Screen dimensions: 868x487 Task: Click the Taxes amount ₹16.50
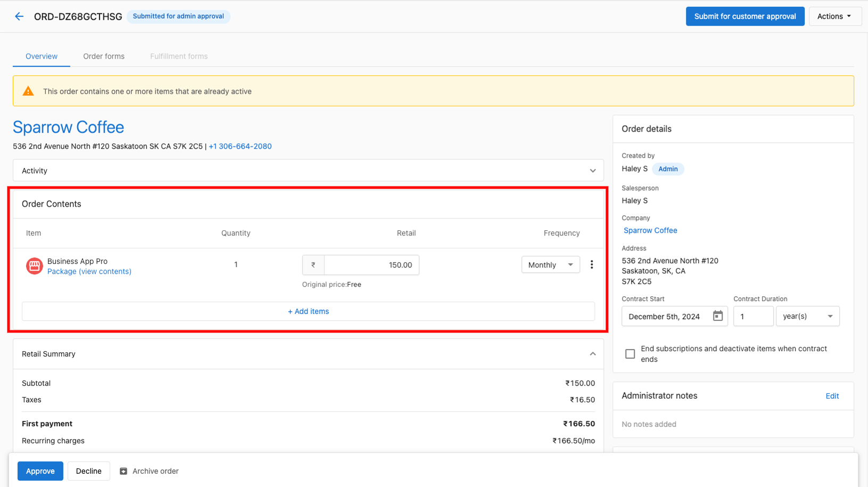[x=582, y=400]
